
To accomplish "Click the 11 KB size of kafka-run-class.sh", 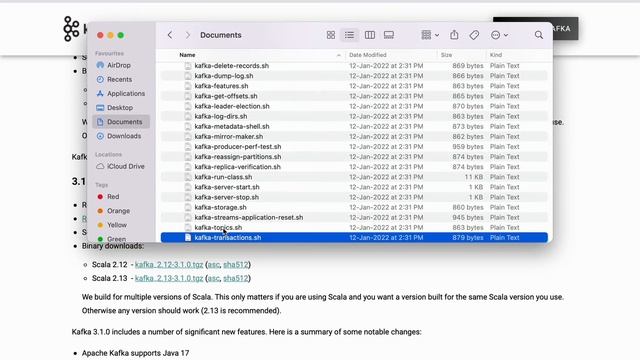I will pos(473,177).
